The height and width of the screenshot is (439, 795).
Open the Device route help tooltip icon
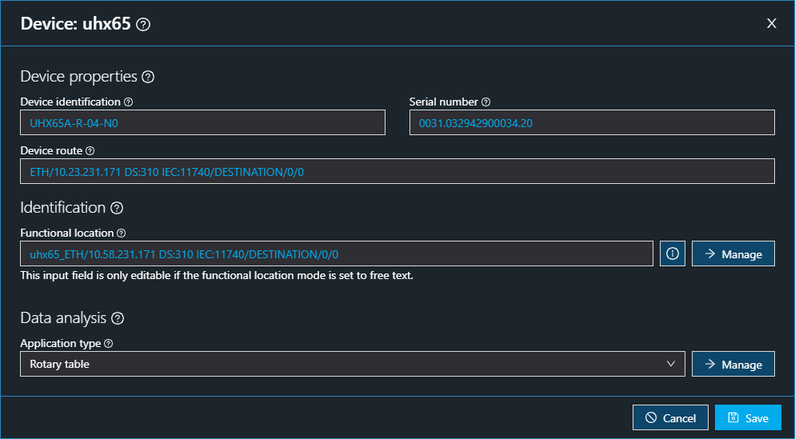click(x=90, y=152)
